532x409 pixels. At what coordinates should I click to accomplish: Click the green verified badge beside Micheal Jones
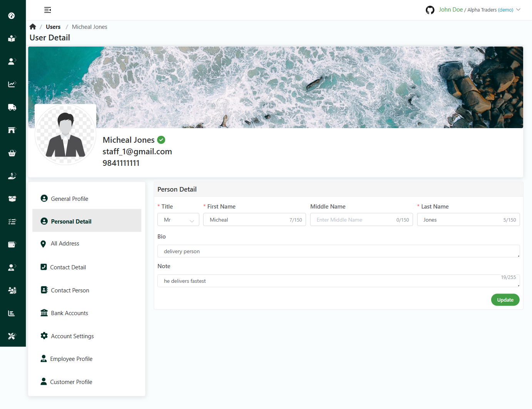pos(161,140)
